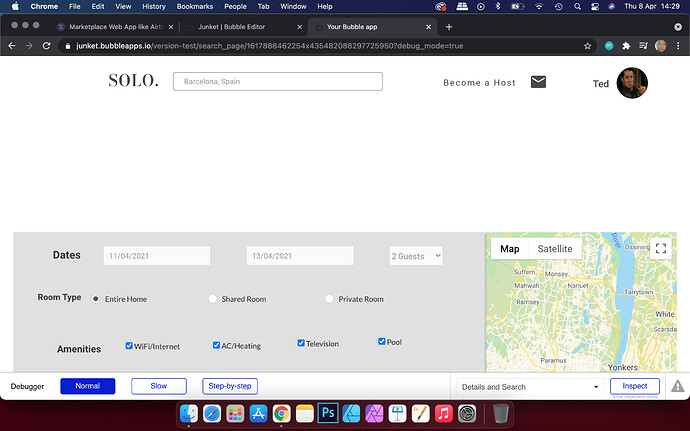Open the media control queue icon
This screenshot has height=431, width=690.
coord(643,46)
